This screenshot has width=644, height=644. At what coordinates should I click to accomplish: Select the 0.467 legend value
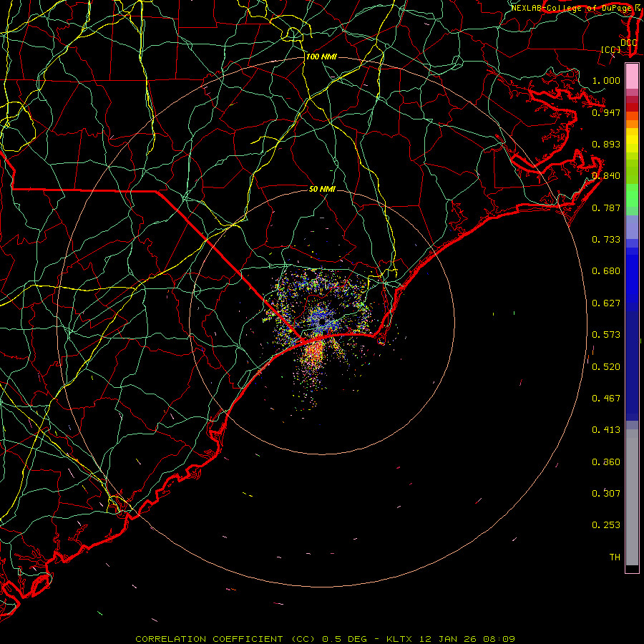[606, 399]
